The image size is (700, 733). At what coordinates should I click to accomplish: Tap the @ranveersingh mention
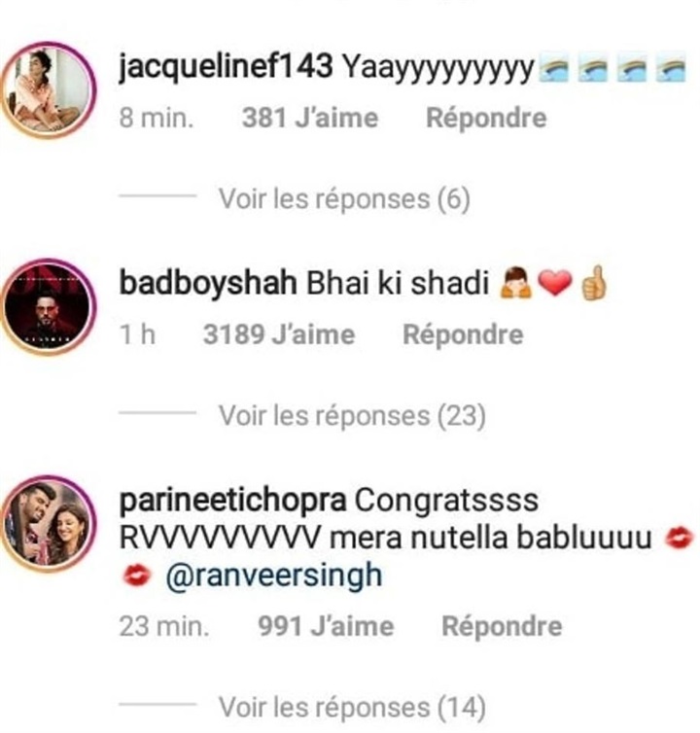(x=274, y=576)
